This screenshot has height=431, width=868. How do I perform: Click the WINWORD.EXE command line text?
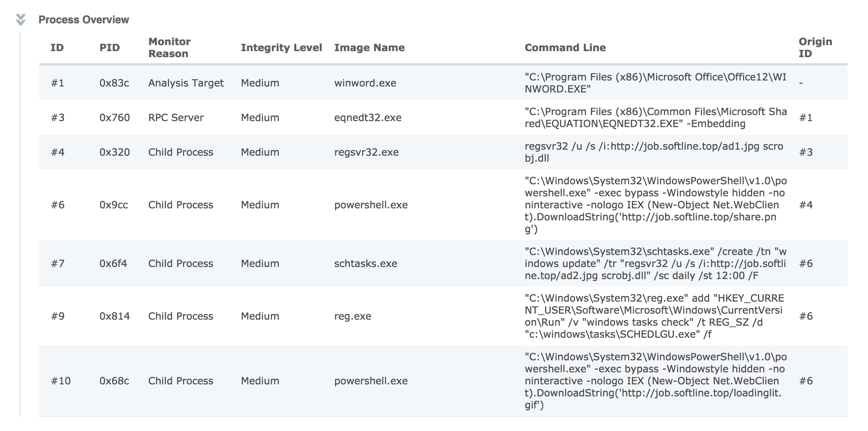click(x=655, y=83)
